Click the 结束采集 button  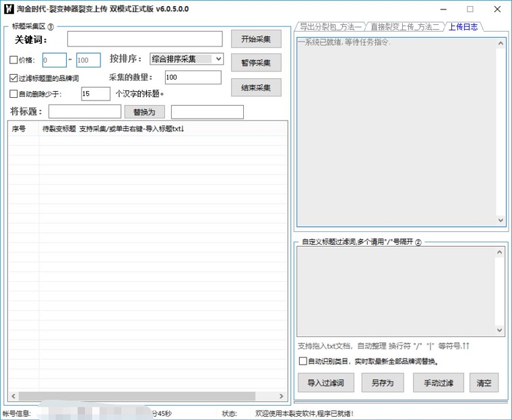(x=256, y=88)
